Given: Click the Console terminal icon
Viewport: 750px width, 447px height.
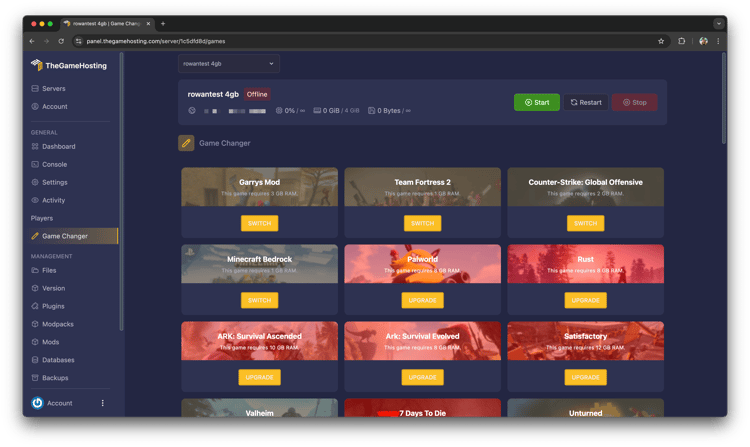Looking at the screenshot, I should (x=35, y=164).
